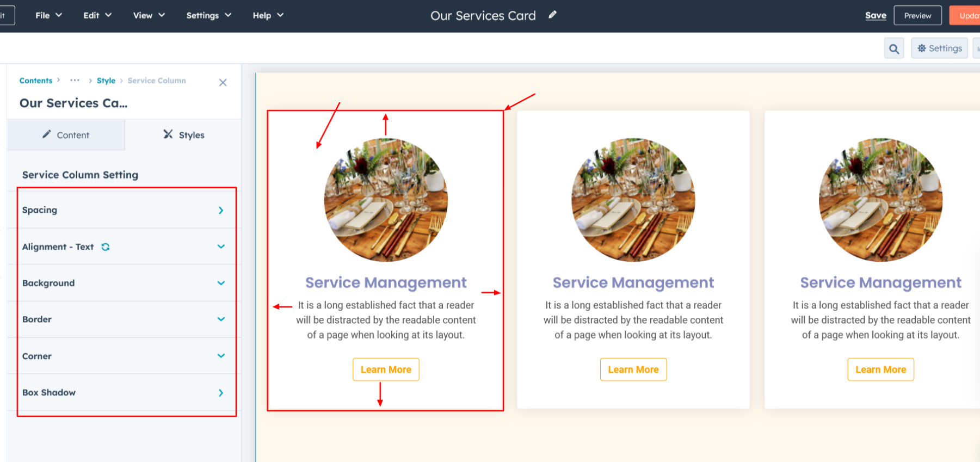Select the Styles tab

pos(184,135)
